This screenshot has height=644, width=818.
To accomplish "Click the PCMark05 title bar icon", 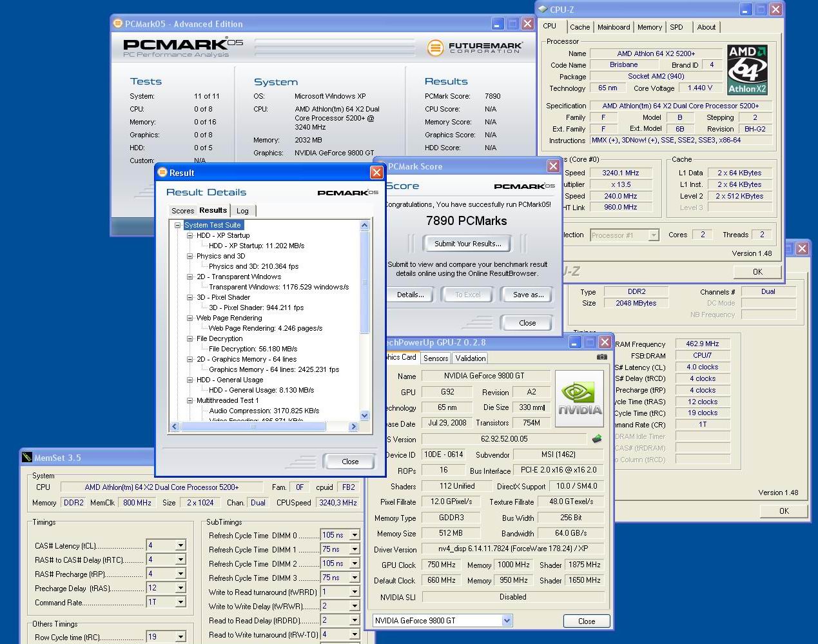I will pyautogui.click(x=117, y=23).
